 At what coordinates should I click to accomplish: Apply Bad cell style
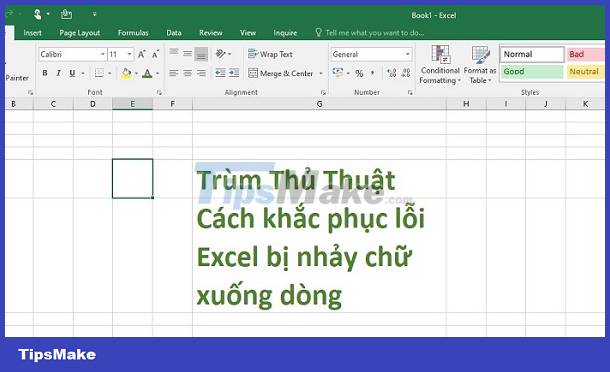click(x=585, y=54)
